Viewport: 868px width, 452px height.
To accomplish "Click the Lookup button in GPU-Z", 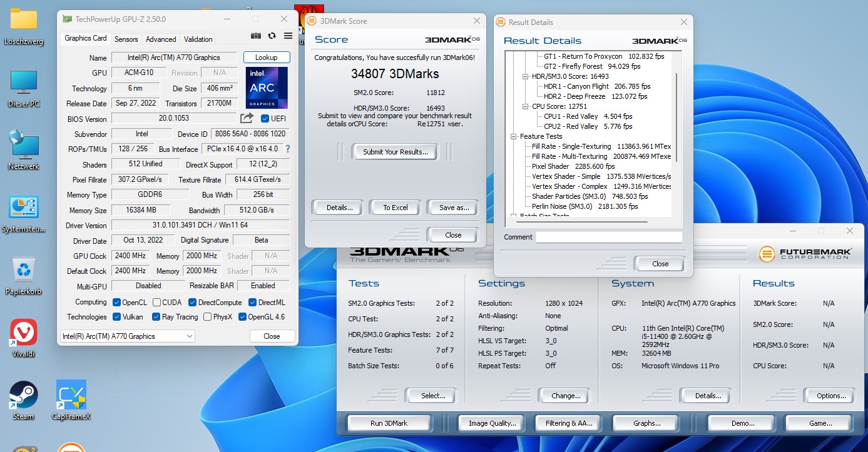I will [x=267, y=58].
